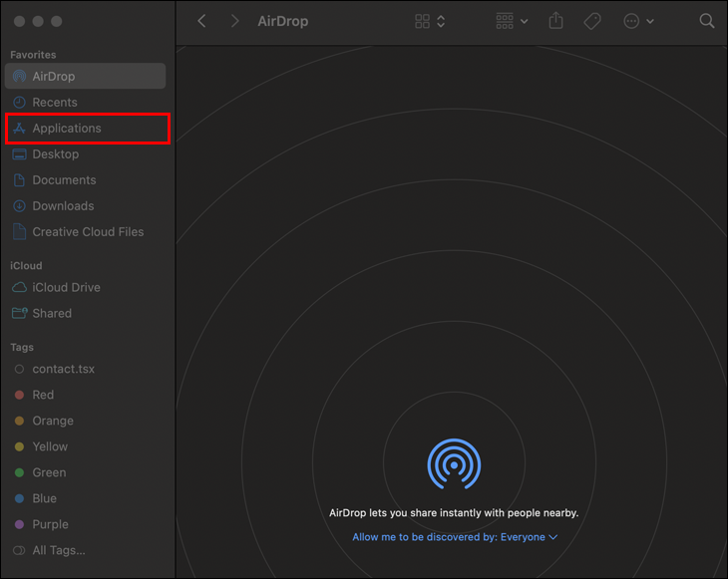The image size is (728, 579).
Task: Click the iCloud section header
Action: pos(27,266)
